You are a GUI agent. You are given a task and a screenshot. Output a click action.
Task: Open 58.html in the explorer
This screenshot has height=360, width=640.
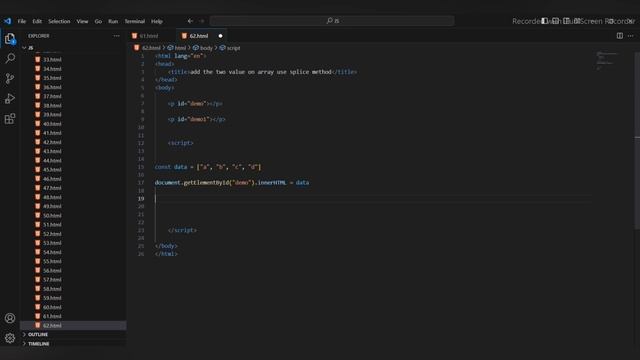click(52, 289)
